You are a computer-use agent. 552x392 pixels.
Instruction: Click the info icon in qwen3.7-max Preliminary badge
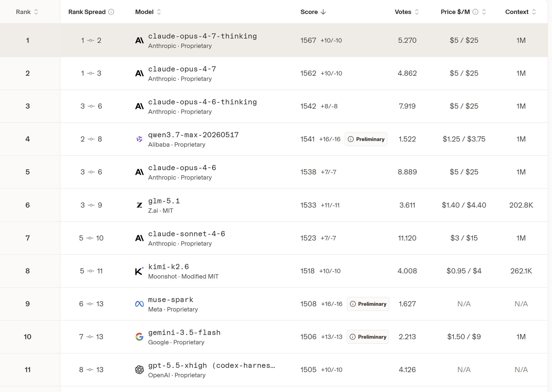point(351,139)
